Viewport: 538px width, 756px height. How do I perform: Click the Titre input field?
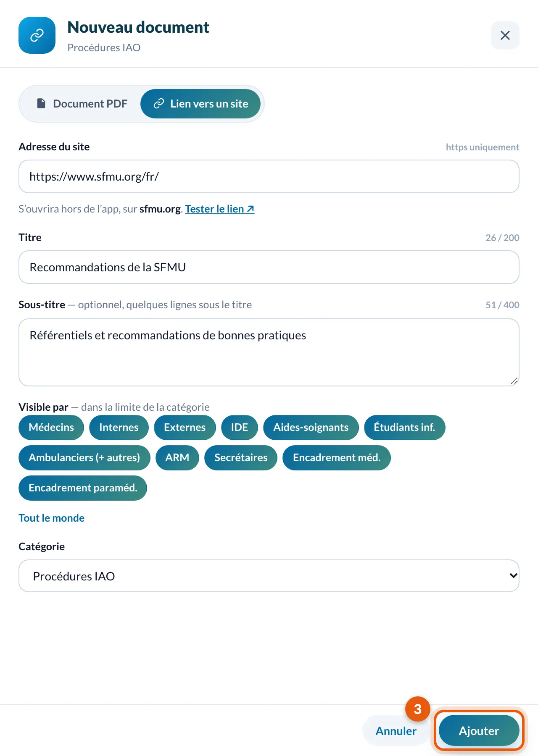(x=269, y=267)
